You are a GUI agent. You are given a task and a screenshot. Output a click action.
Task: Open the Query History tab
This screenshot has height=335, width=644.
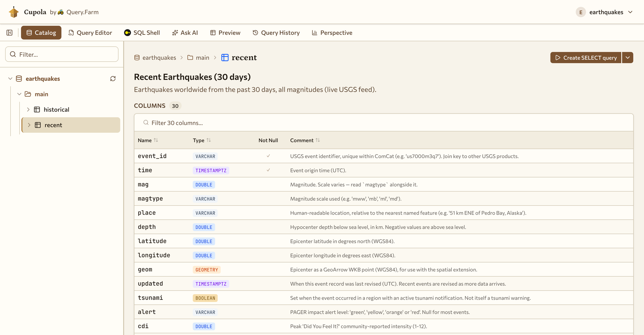(x=276, y=33)
